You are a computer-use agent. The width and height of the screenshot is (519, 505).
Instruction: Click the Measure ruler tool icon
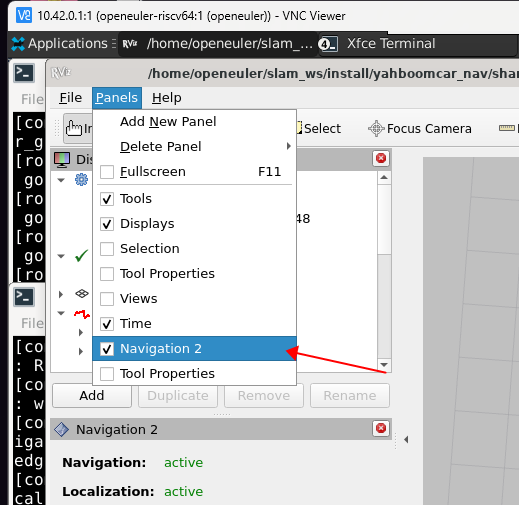(507, 128)
